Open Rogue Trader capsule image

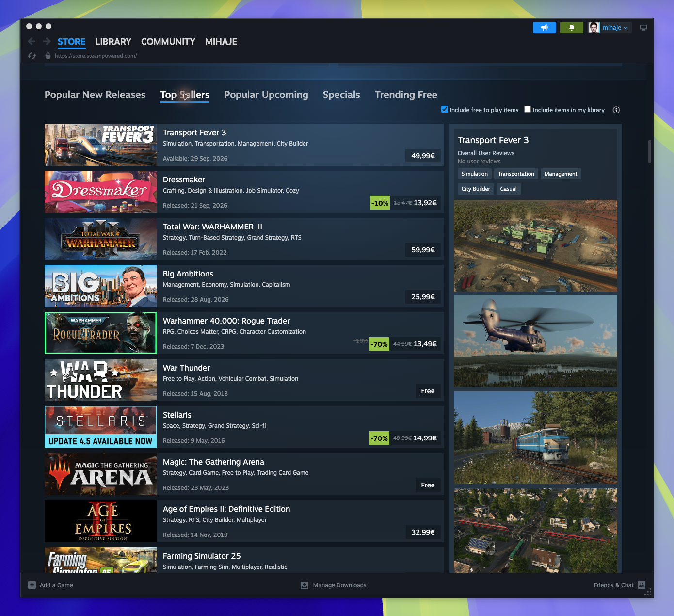(100, 333)
